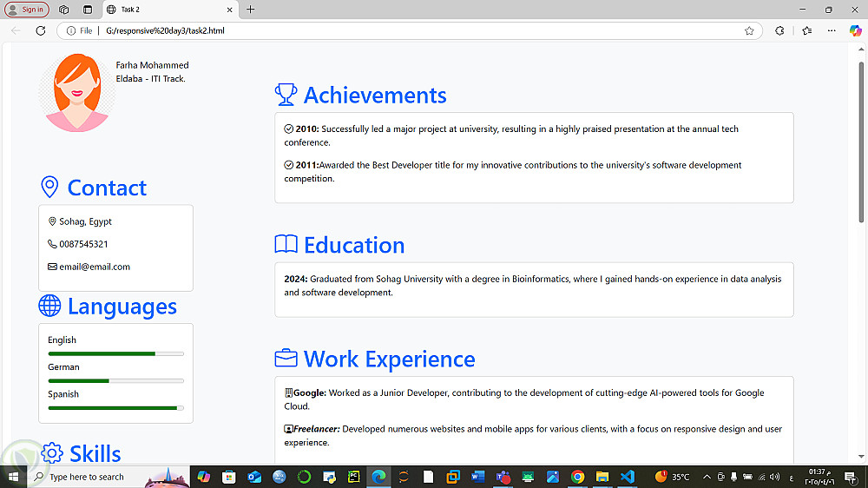The width and height of the screenshot is (868, 488).
Task: Click the check icon next to 2010
Action: tap(289, 129)
